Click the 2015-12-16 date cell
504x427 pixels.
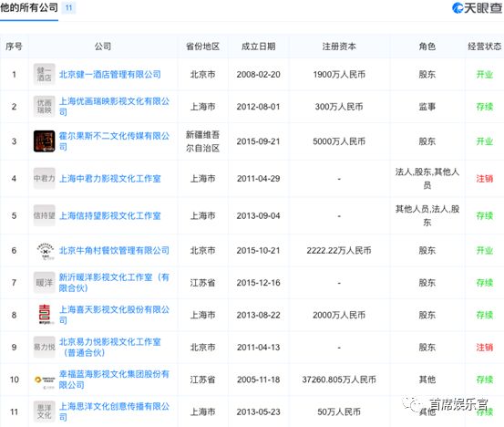(x=259, y=283)
